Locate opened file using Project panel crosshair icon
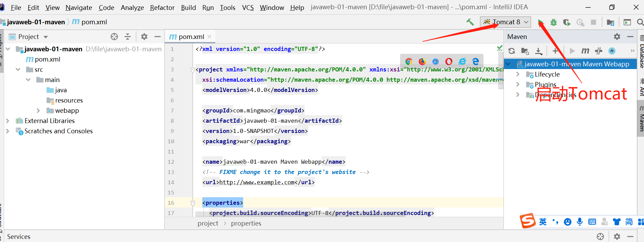This screenshot has height=242, width=644. tap(114, 37)
